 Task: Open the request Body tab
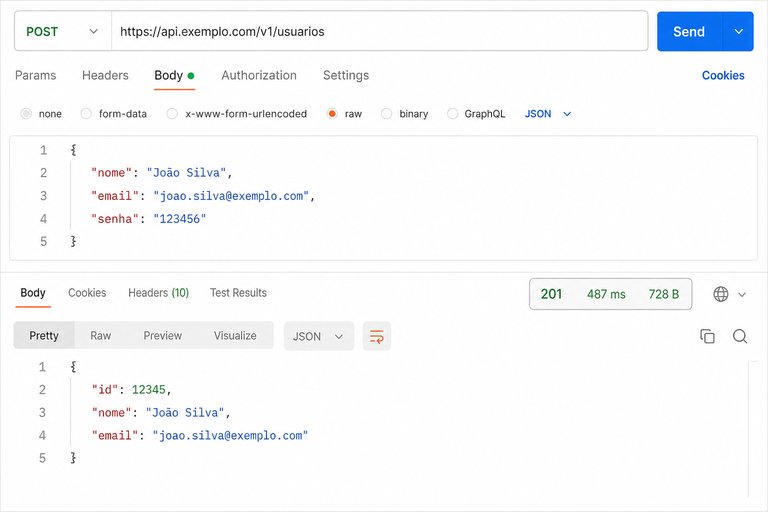174,75
